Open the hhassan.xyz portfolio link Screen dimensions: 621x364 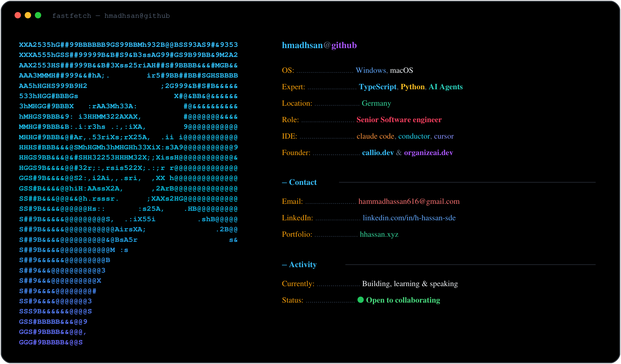tap(379, 234)
